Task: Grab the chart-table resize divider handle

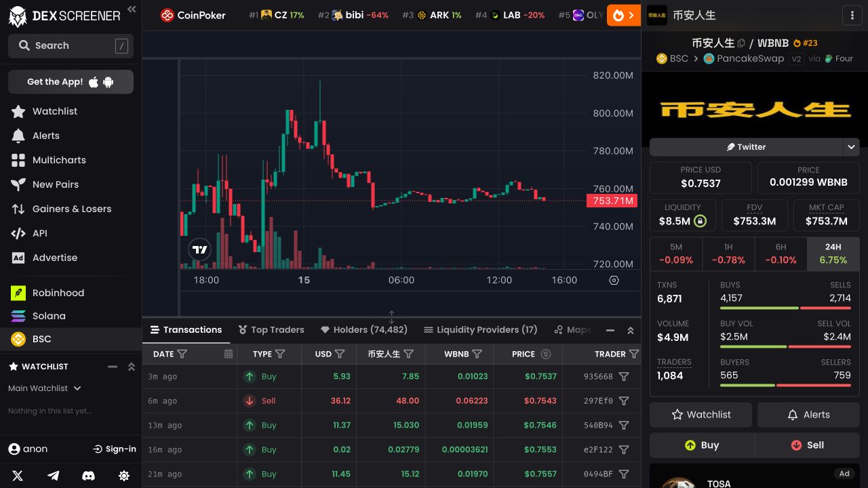Action: [391, 317]
